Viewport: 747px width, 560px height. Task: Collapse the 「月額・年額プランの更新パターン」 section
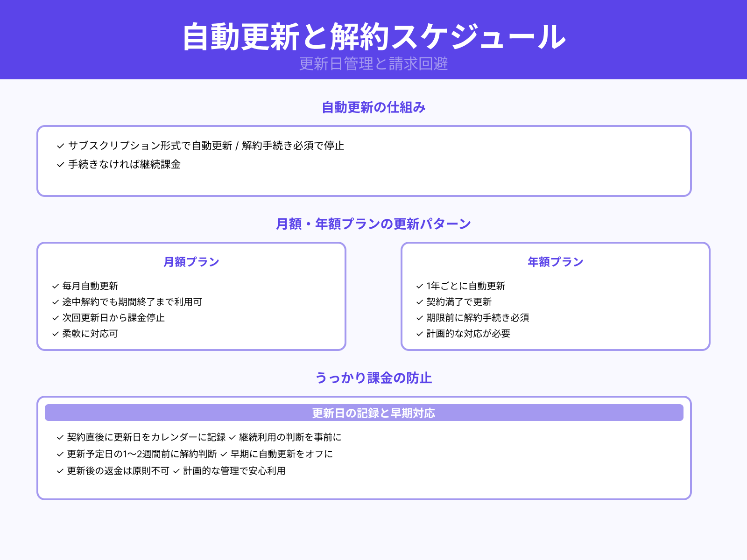pyautogui.click(x=373, y=223)
